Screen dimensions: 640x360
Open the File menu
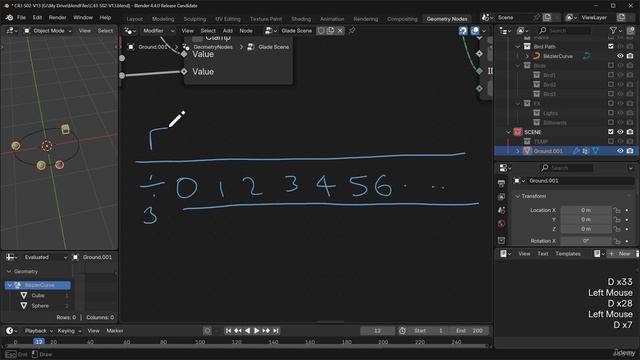[x=21, y=18]
